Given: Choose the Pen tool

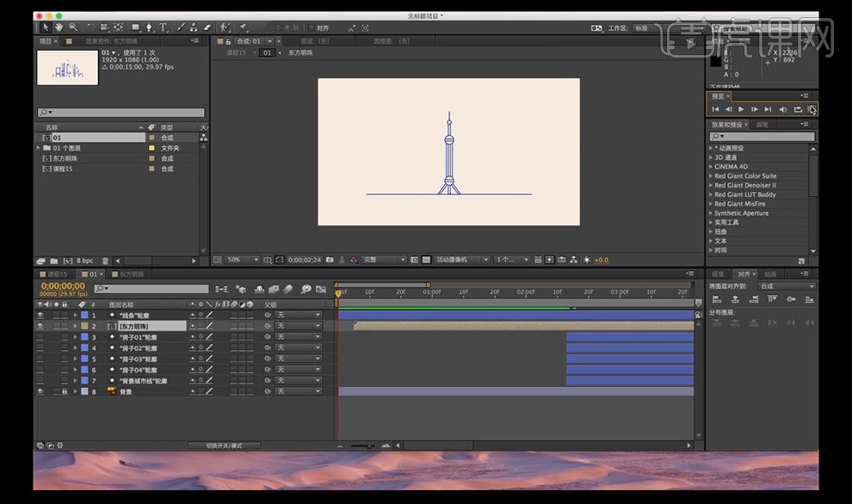Looking at the screenshot, I should click(149, 28).
